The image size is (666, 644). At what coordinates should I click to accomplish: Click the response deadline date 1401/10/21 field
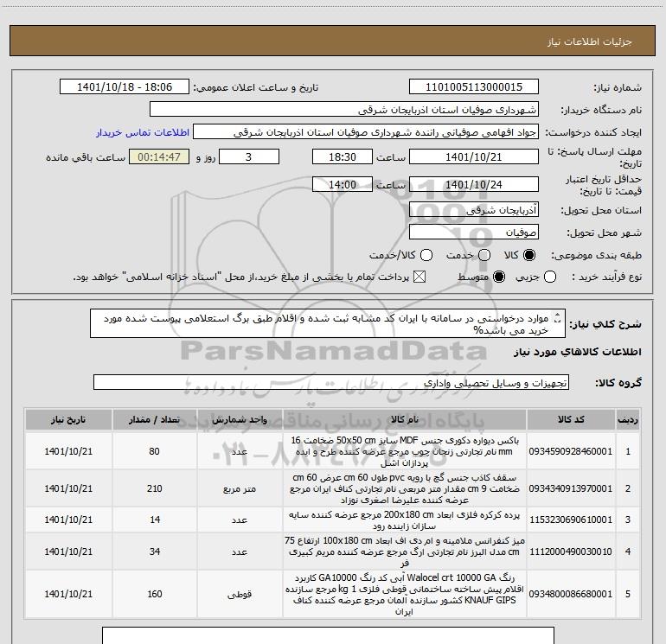point(474,156)
